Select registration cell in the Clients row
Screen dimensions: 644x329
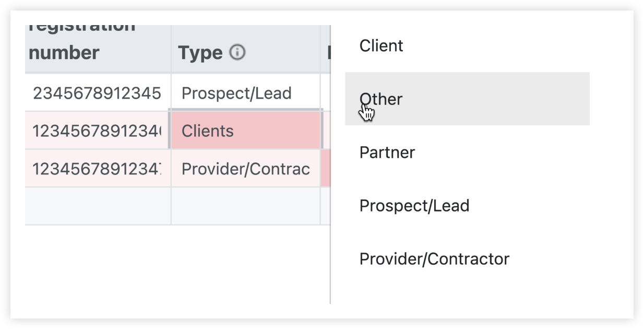[98, 131]
